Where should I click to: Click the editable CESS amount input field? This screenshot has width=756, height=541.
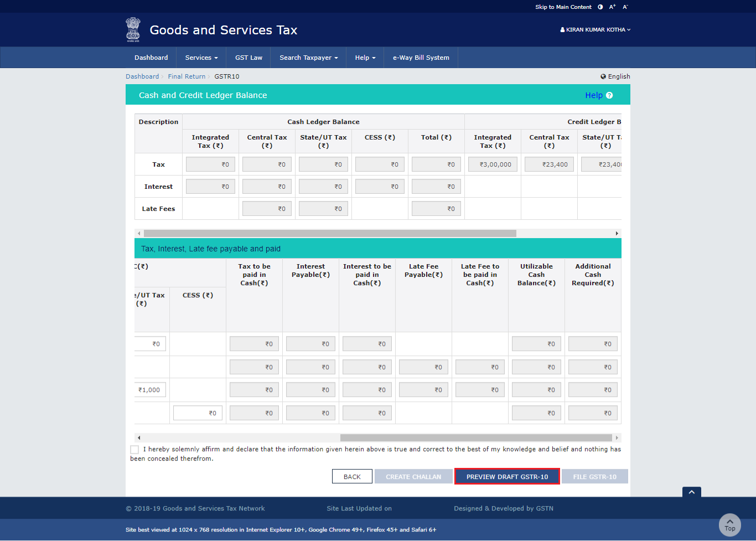(x=198, y=413)
